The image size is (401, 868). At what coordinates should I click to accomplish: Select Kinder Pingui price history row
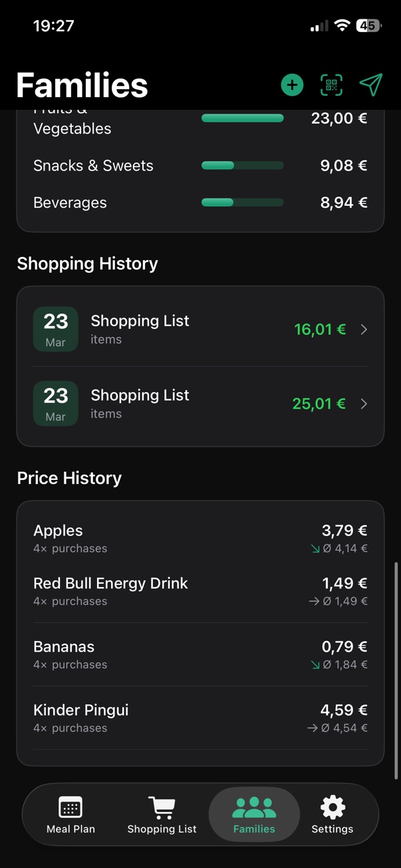point(200,718)
